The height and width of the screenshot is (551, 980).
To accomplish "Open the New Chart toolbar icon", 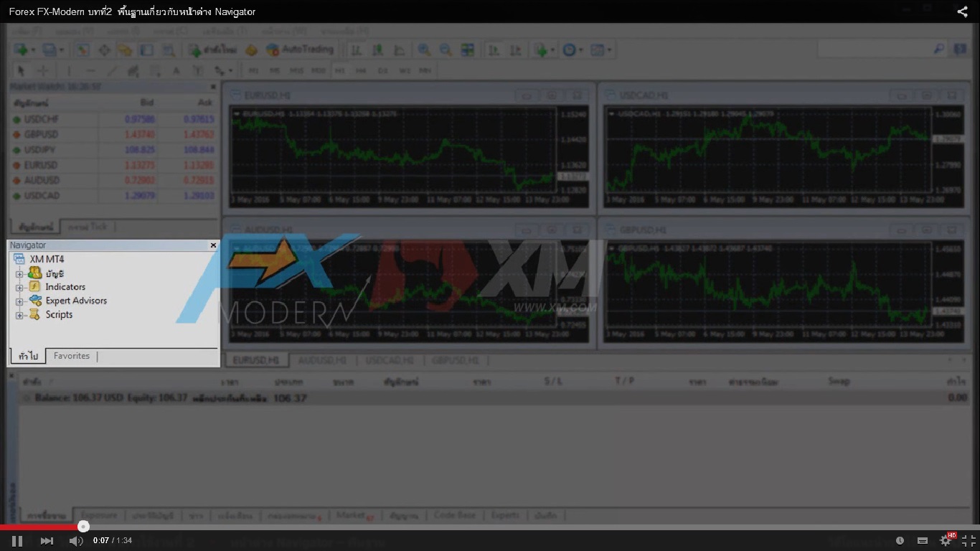I will click(20, 50).
